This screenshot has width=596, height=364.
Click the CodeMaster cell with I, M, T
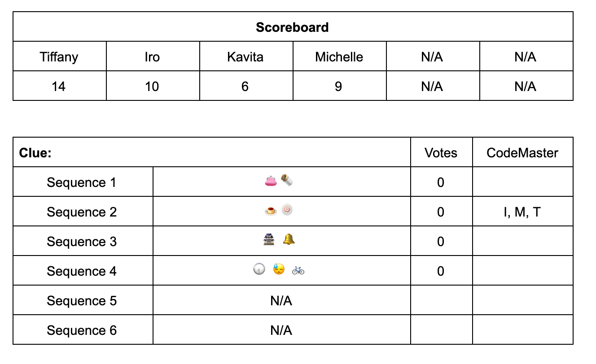pyautogui.click(x=523, y=211)
